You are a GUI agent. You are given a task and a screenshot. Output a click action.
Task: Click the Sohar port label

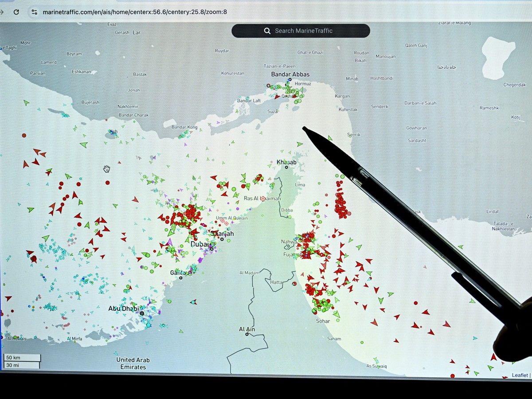point(323,321)
